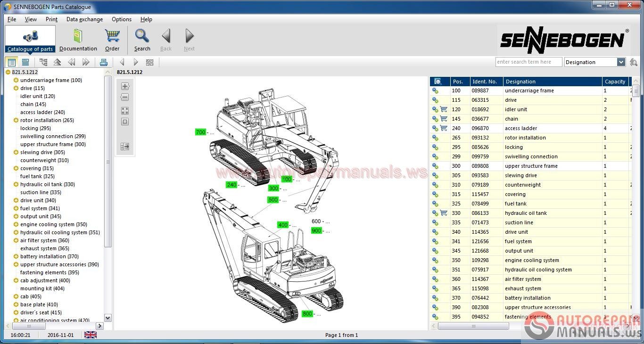
Task: Expand the cab (405) tree node
Action: pyautogui.click(x=16, y=296)
